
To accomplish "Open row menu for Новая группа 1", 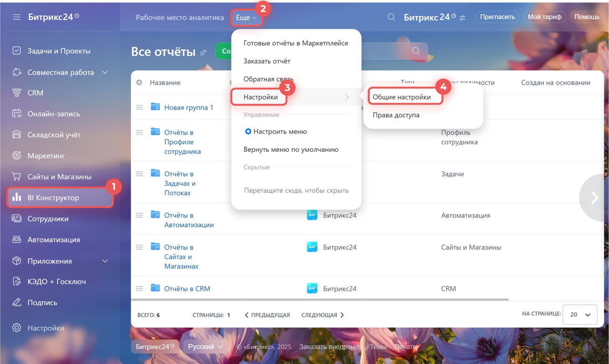I will click(139, 108).
